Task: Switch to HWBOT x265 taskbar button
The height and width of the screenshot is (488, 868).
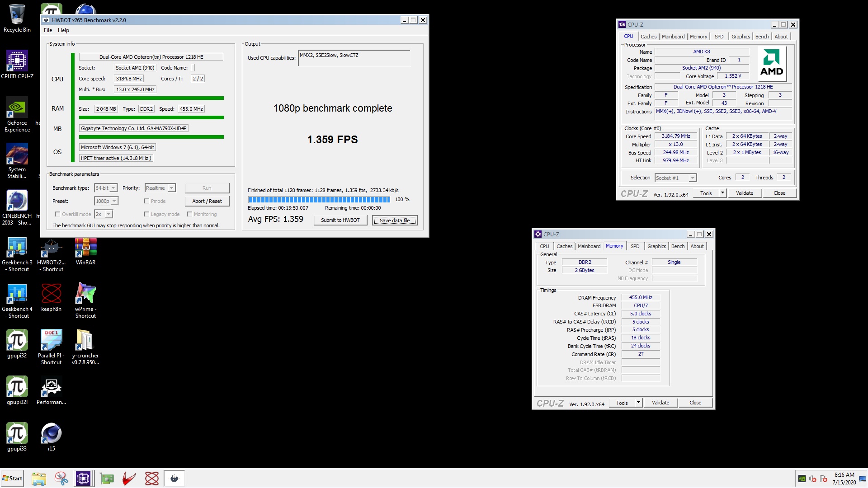Action: click(174, 479)
